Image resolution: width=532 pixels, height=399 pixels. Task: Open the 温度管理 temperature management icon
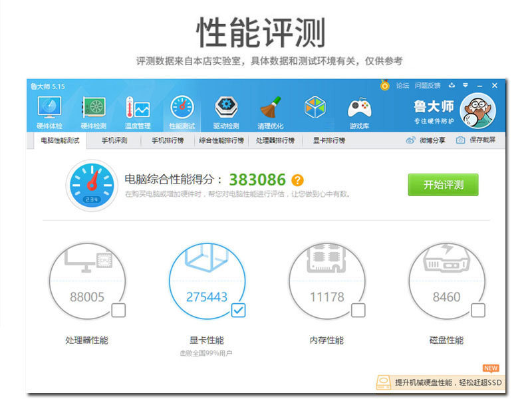[138, 113]
